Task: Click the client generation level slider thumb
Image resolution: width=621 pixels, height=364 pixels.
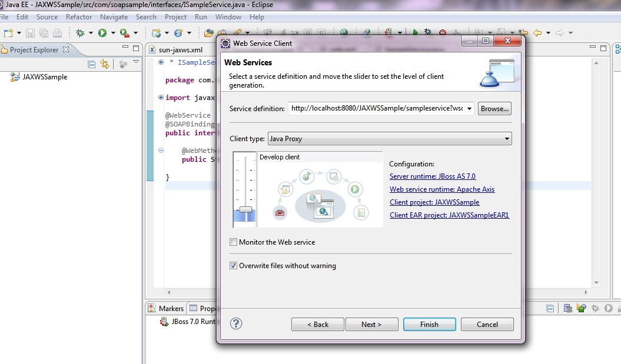Action: click(x=245, y=209)
